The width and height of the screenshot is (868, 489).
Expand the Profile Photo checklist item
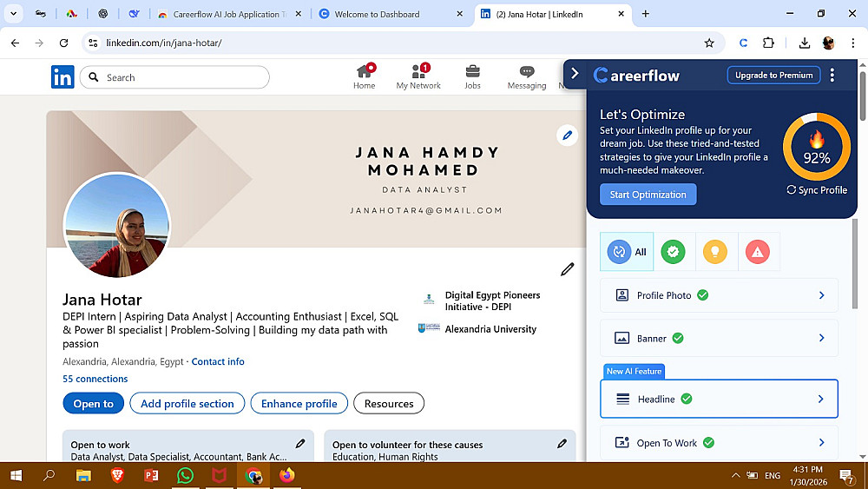tap(719, 295)
